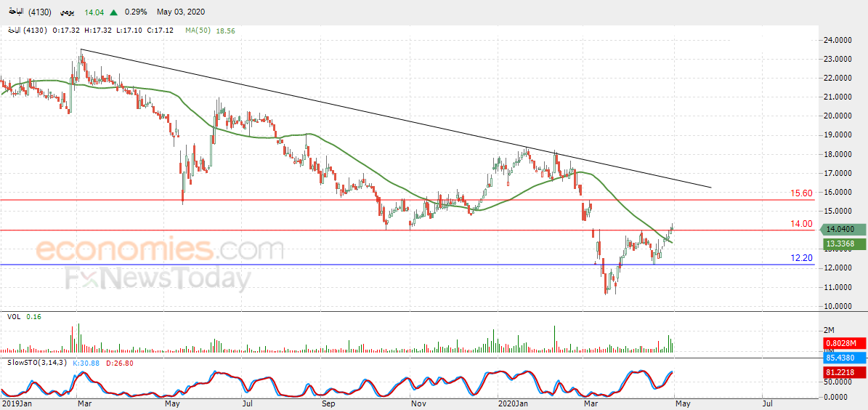Click the 14.04 last price in header
868x410 pixels.
click(x=94, y=12)
